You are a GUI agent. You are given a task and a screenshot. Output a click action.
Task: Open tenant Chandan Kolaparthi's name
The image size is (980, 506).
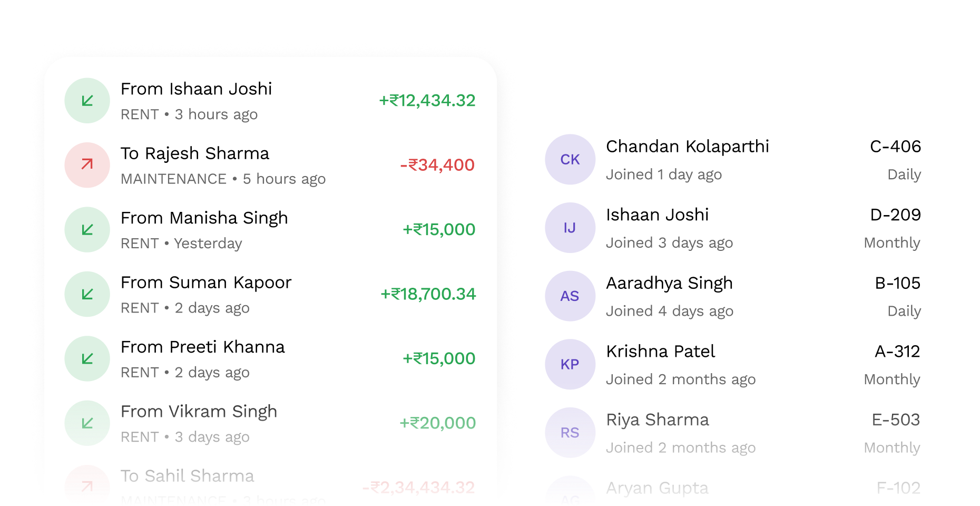pyautogui.click(x=687, y=147)
